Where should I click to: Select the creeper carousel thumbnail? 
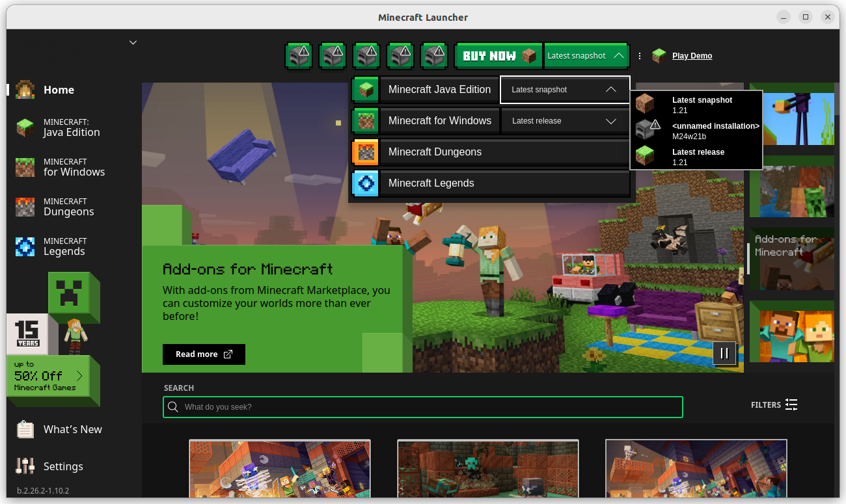pos(792,186)
